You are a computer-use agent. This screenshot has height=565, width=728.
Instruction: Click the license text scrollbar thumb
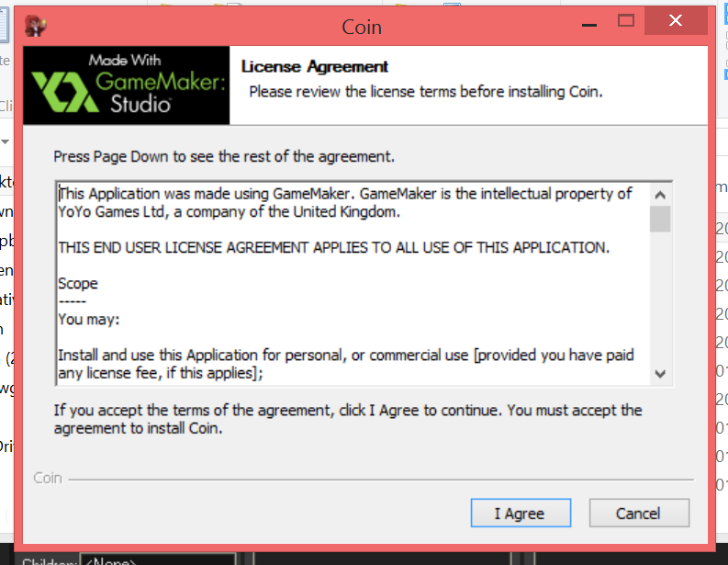click(x=660, y=219)
